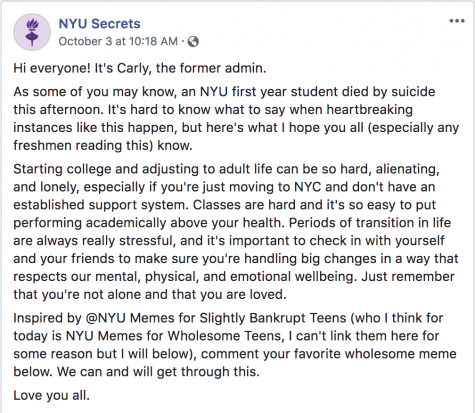Open the October 3 at 10:18 AM timestamp
This screenshot has height=413, width=475.
point(118,41)
